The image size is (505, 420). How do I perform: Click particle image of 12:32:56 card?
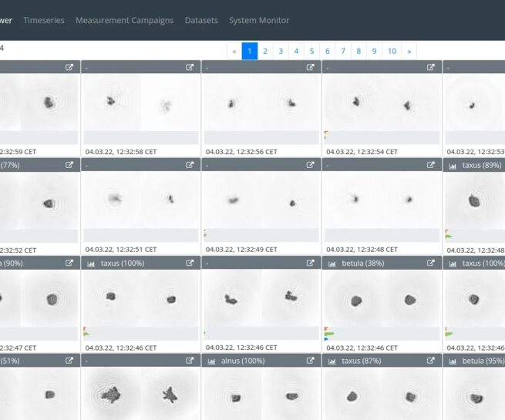(261, 102)
